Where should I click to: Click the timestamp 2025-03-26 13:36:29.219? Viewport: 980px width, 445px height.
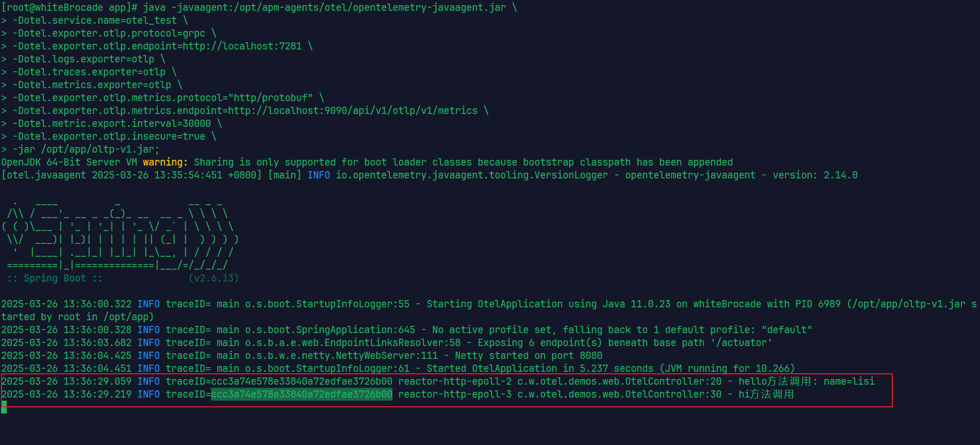coord(67,394)
